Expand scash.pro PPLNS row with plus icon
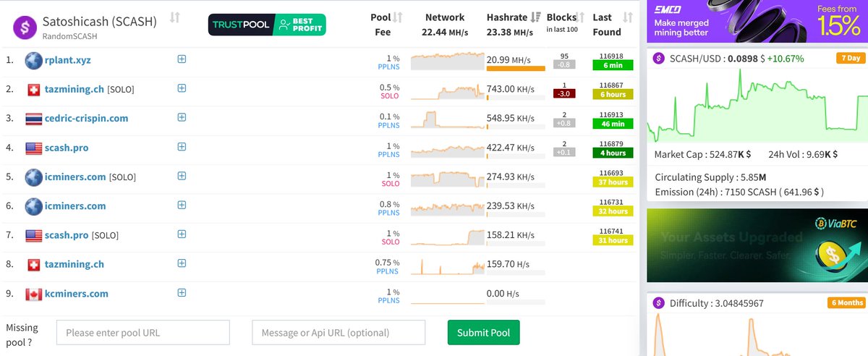The width and height of the screenshot is (868, 356). 182,147
